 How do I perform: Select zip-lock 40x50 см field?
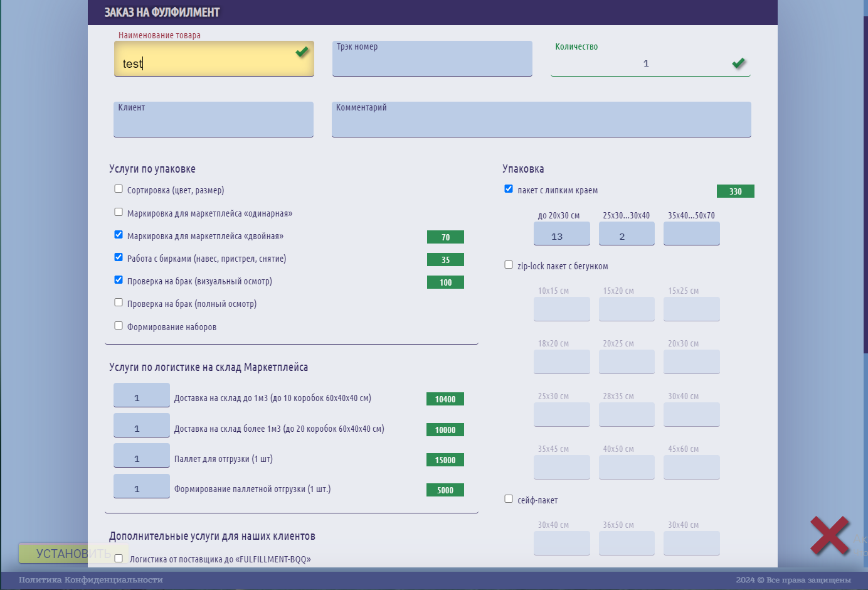[x=627, y=468]
